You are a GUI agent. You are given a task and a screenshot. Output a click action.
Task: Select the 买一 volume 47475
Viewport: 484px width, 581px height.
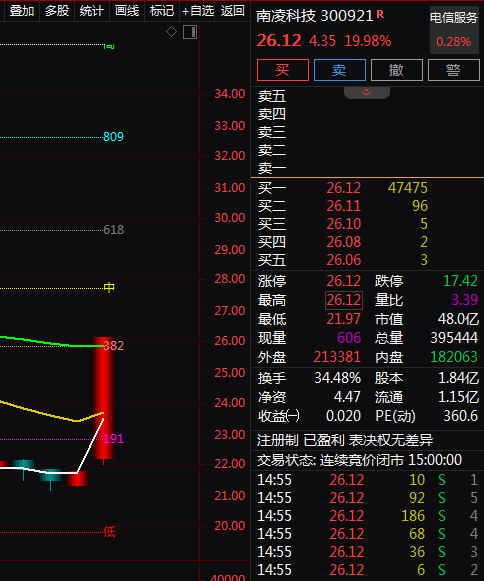coord(408,188)
